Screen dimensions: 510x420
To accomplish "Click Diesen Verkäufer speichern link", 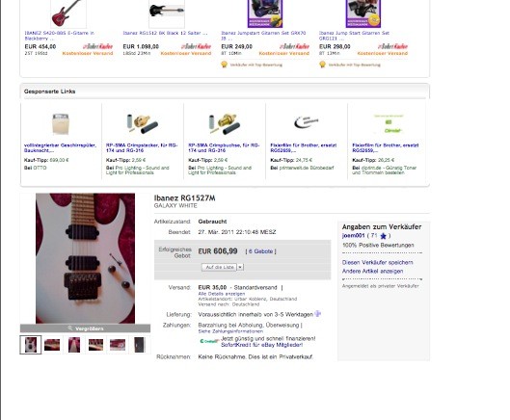I will coord(377,262).
